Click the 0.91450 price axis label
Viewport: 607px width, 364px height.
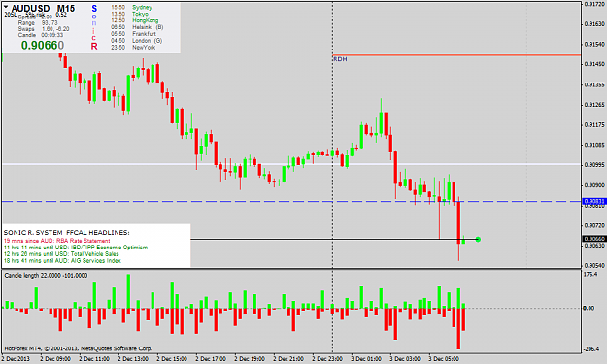click(594, 64)
